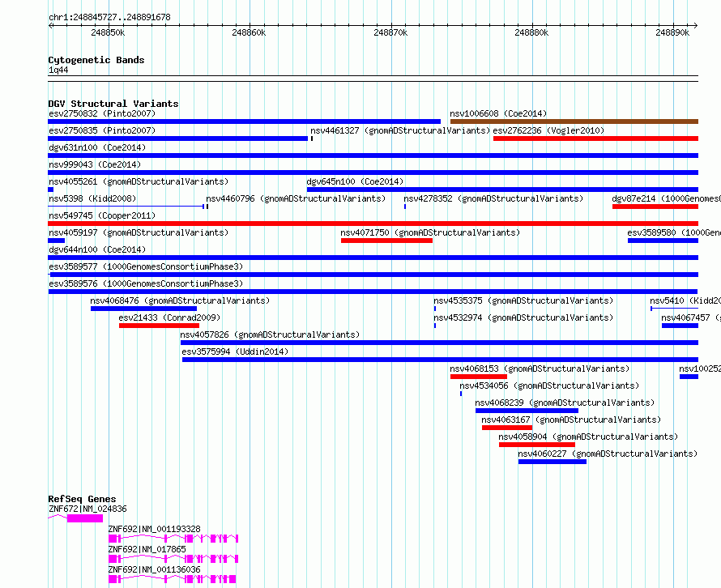Open dgv644n100 (Coe2014) variant label
The width and height of the screenshot is (721, 588).
pyautogui.click(x=97, y=249)
